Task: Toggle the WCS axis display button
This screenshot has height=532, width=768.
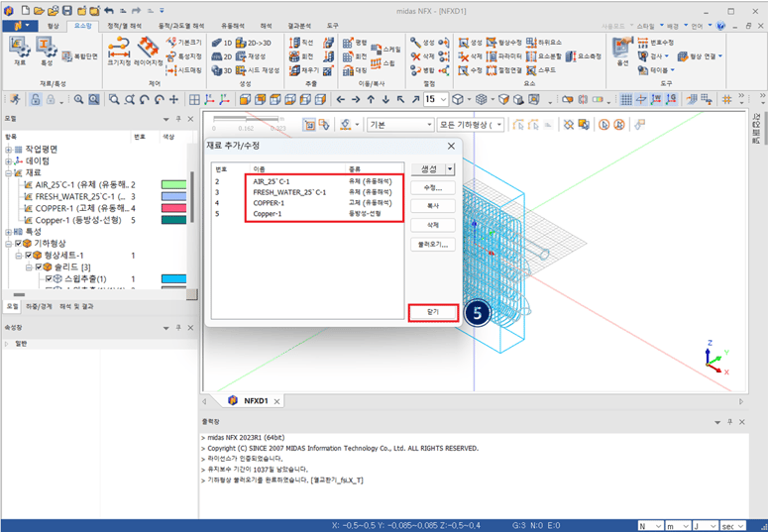Action: click(x=656, y=99)
